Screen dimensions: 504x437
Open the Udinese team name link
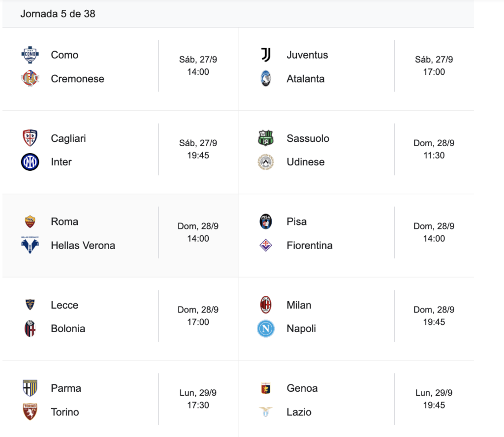point(306,162)
